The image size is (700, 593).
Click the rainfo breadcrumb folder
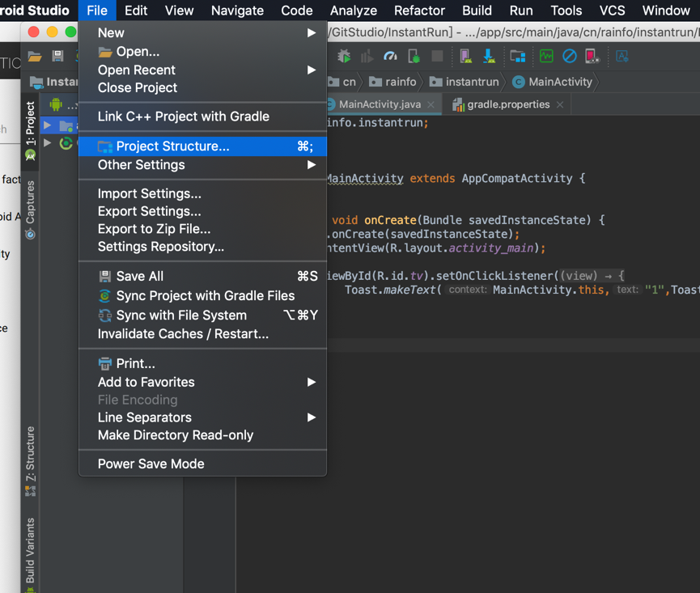pos(392,82)
